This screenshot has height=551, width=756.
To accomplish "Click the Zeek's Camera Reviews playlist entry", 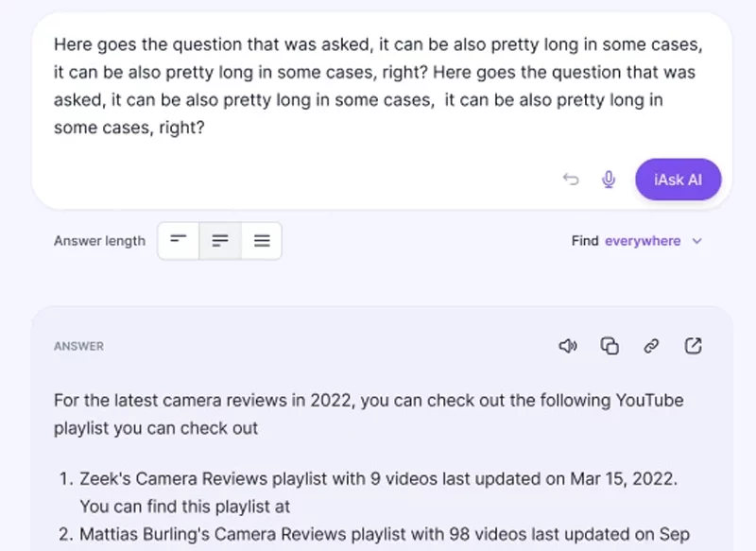I will pos(378,480).
